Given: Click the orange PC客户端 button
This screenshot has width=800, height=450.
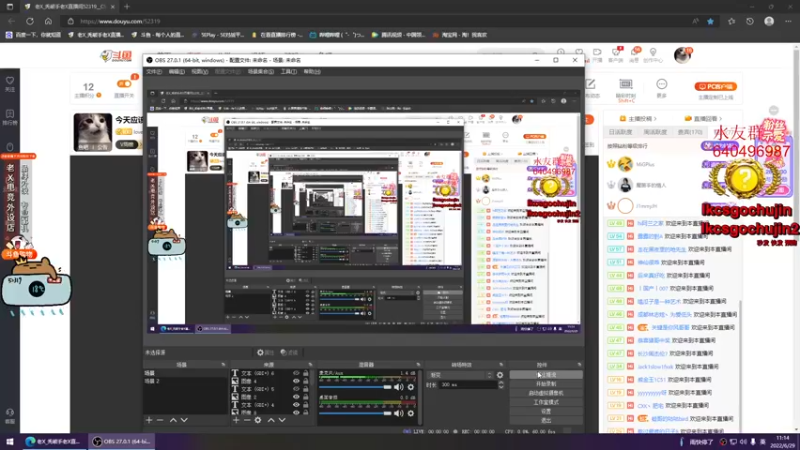Looking at the screenshot, I should 715,86.
